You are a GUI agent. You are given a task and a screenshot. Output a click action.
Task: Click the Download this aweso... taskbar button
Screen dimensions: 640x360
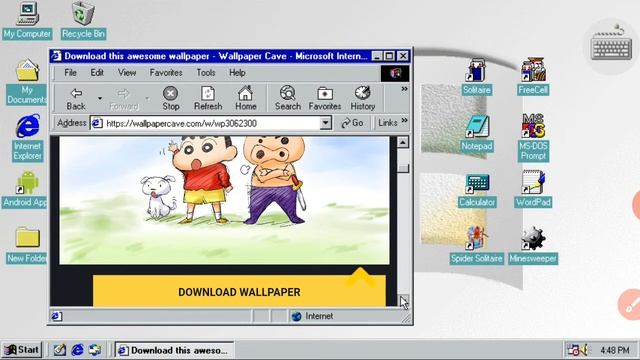point(174,350)
